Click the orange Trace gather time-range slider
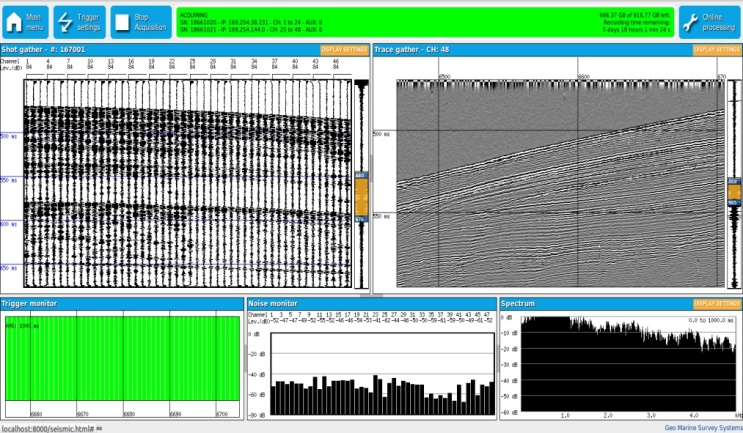The width and height of the screenshot is (743, 433). pos(734,192)
